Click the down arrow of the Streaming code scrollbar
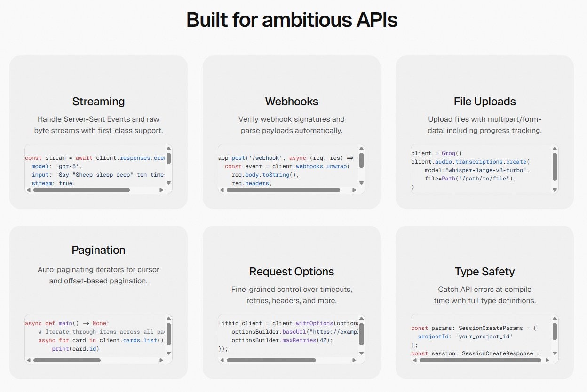587x392 pixels. (169, 182)
